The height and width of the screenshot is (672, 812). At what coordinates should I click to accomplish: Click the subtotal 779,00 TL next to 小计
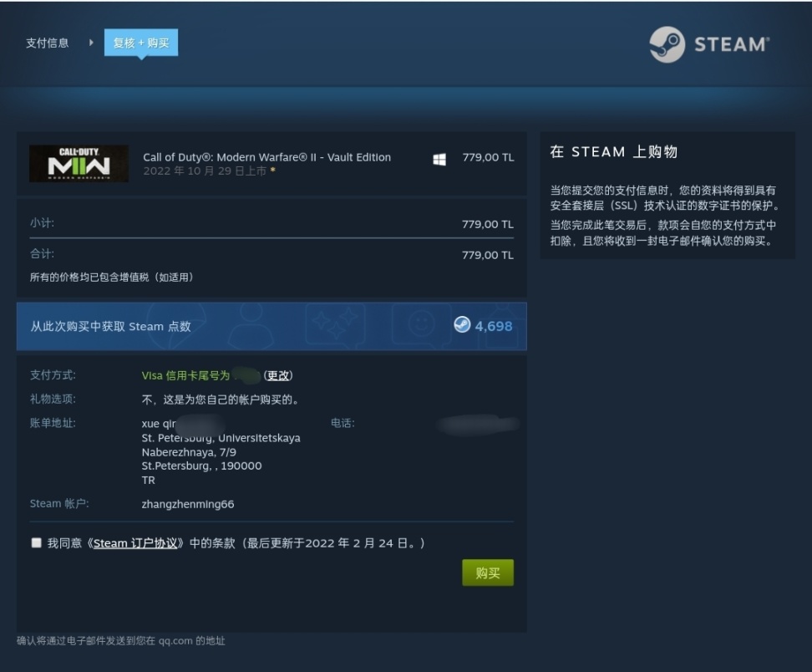point(488,224)
